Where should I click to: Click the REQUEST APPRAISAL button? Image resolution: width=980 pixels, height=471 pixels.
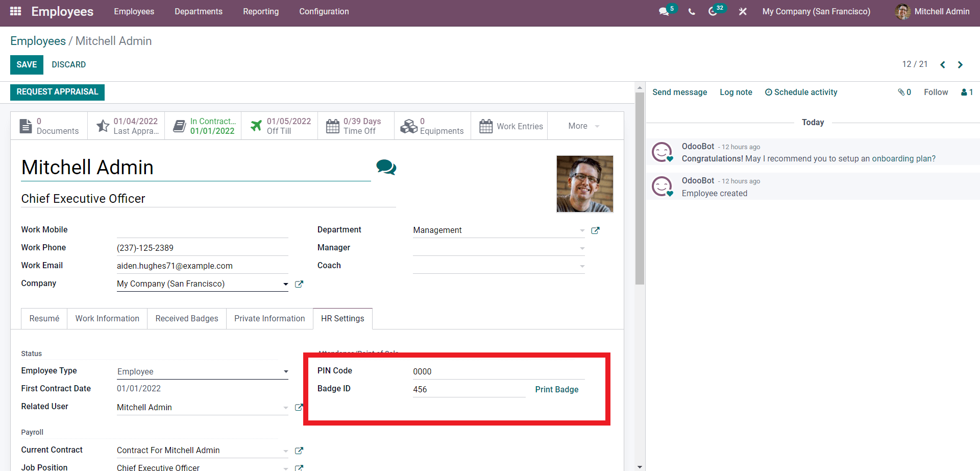click(57, 92)
